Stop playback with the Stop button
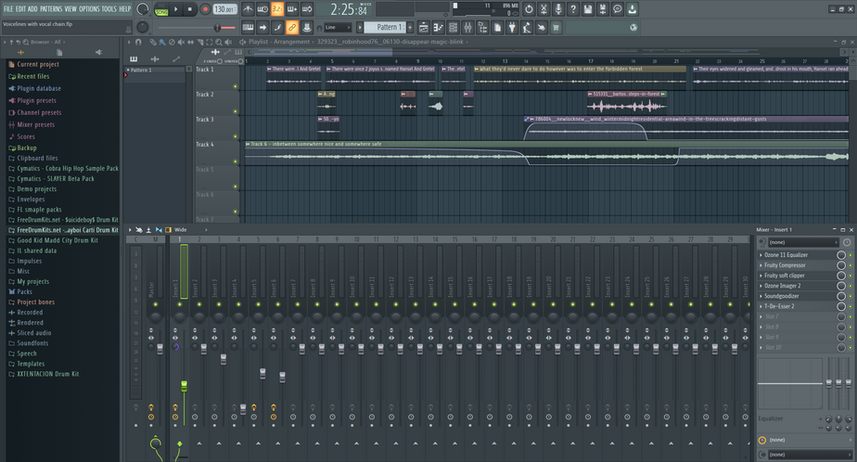This screenshot has height=462, width=857. (x=190, y=9)
